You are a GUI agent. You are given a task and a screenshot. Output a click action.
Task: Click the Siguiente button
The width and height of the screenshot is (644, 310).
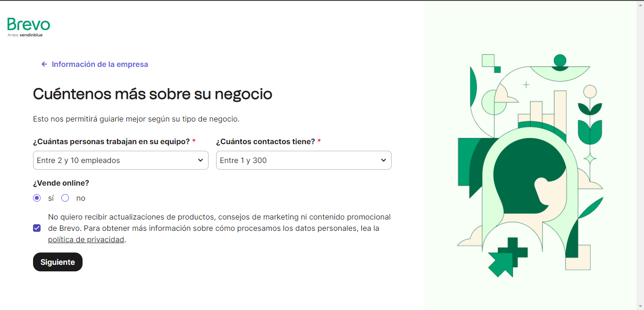click(58, 262)
